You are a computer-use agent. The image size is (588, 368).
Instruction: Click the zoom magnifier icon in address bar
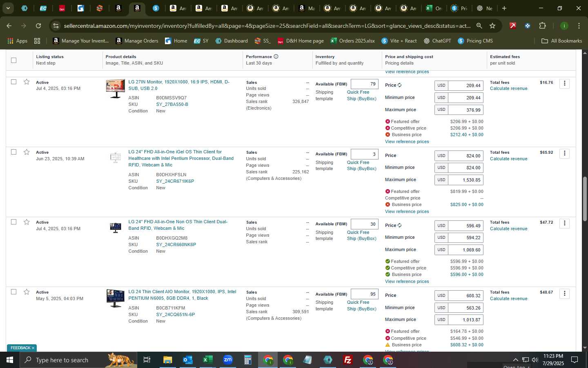tap(479, 26)
